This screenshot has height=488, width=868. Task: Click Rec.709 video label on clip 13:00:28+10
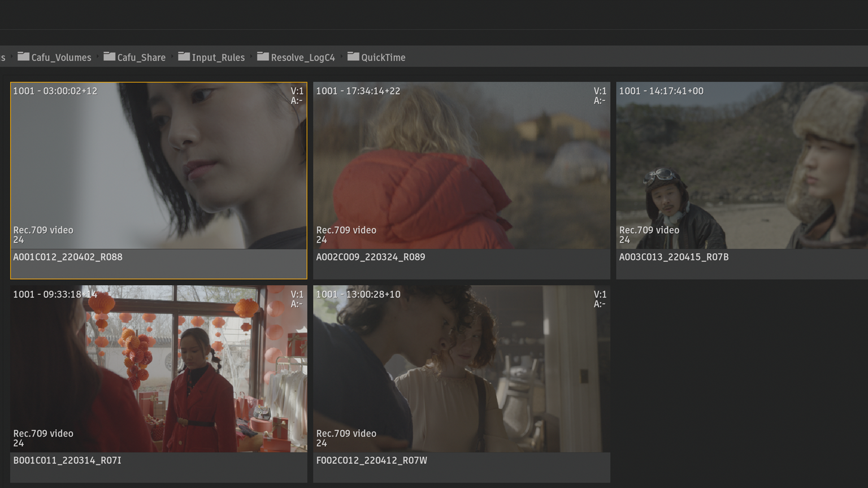coord(346,434)
